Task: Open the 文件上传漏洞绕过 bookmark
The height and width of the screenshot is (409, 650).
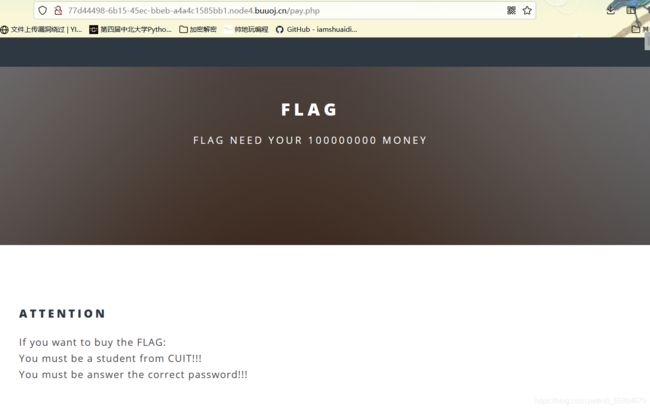Action: pos(41,29)
